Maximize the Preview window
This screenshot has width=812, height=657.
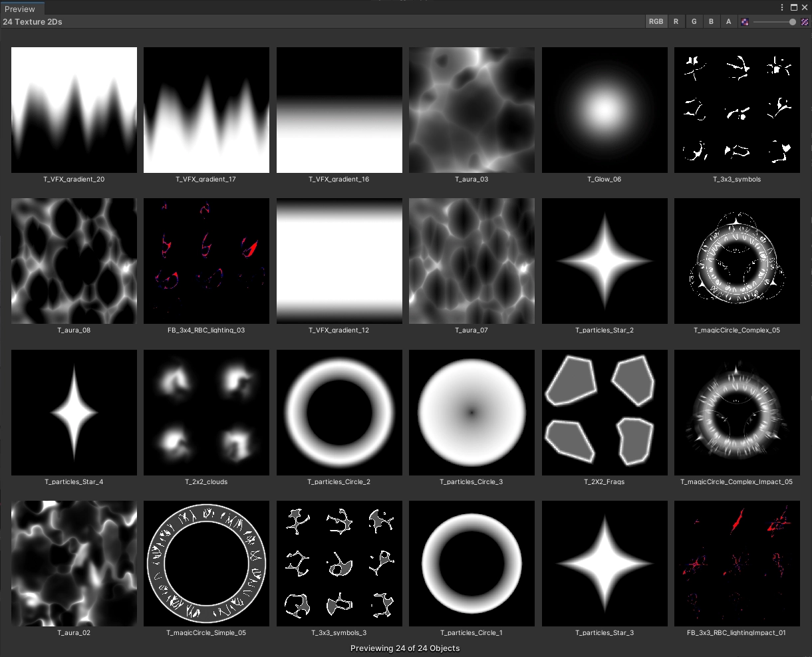tap(793, 7)
